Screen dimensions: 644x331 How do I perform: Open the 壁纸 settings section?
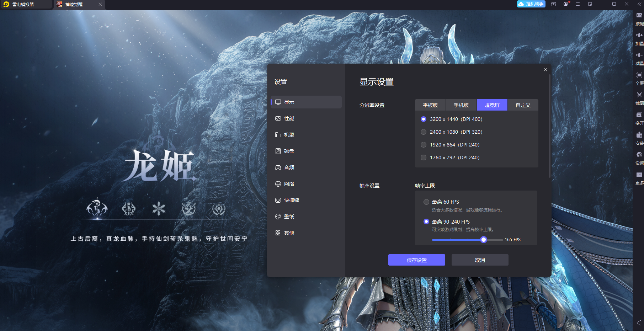tap(306, 217)
